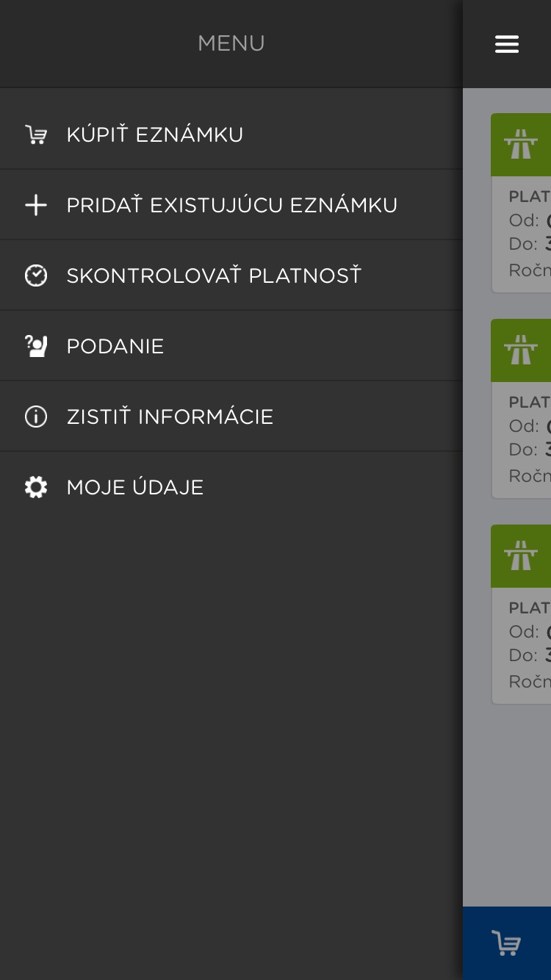Tap the hamburger menu icon
This screenshot has width=551, height=980.
[x=507, y=44]
